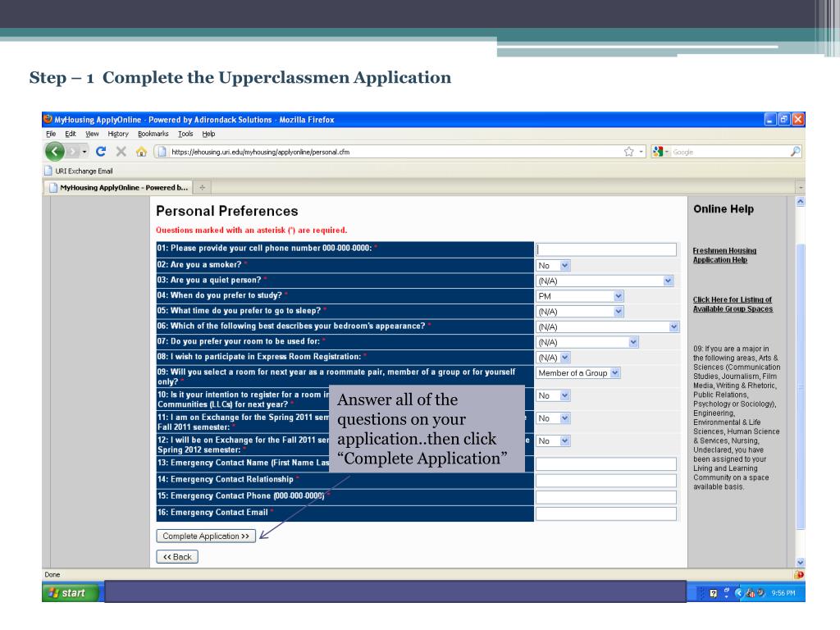Click the vertical scrollbar thumb

coord(801,387)
